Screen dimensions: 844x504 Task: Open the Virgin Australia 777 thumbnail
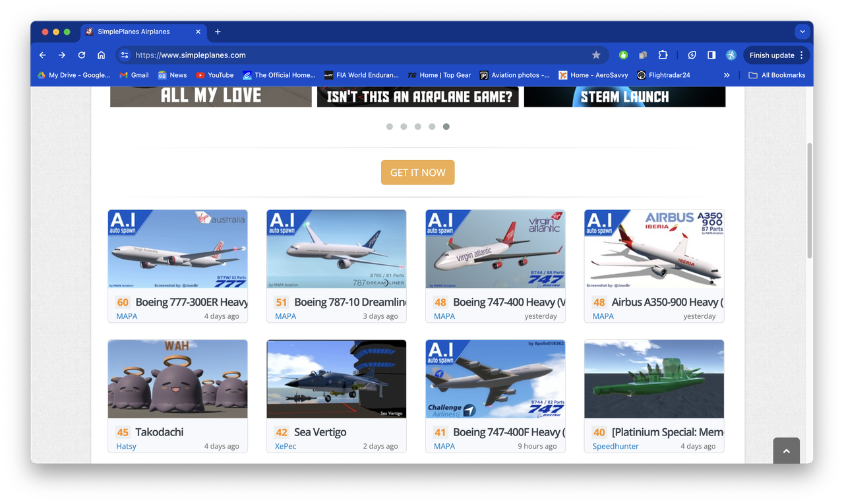pyautogui.click(x=178, y=249)
